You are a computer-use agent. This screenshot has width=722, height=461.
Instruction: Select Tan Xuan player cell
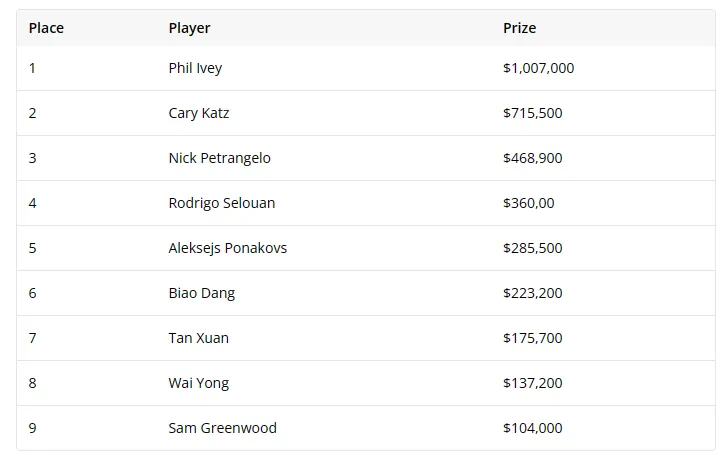click(x=198, y=338)
